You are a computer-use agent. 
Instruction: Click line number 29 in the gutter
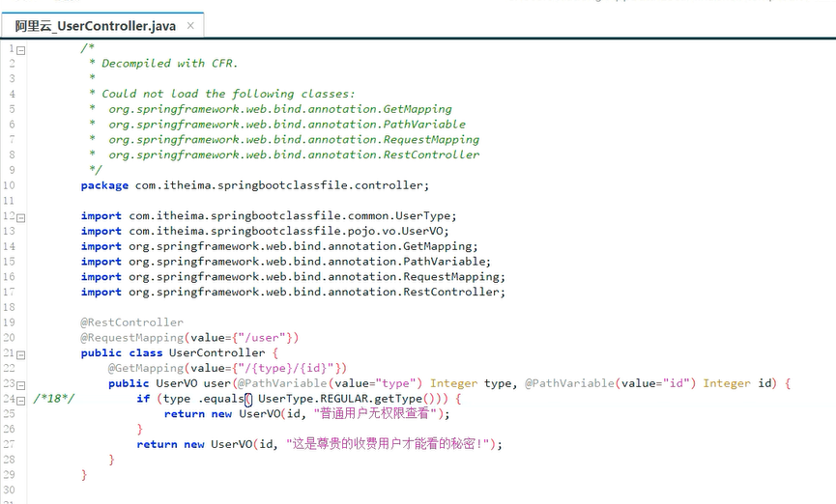pos(11,474)
